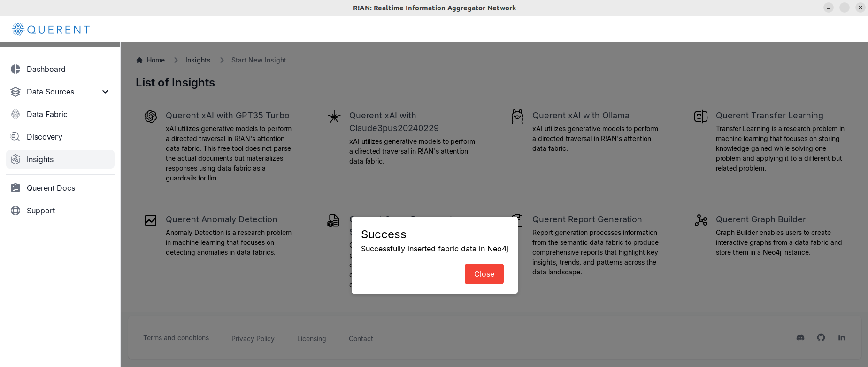Viewport: 868px width, 367px height.
Task: Open Privacy Policy link
Action: pos(253,339)
